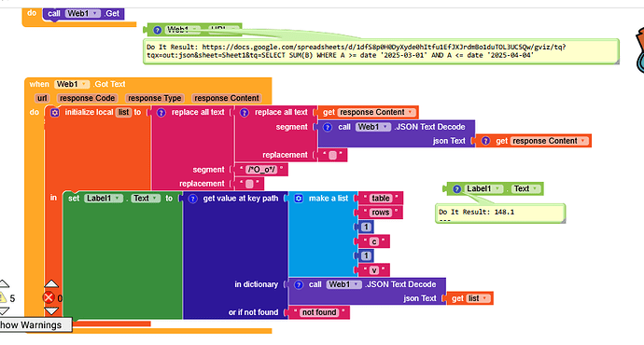Go to the previous error with the up arrow
This screenshot has height=345, width=644.
click(x=51, y=283)
